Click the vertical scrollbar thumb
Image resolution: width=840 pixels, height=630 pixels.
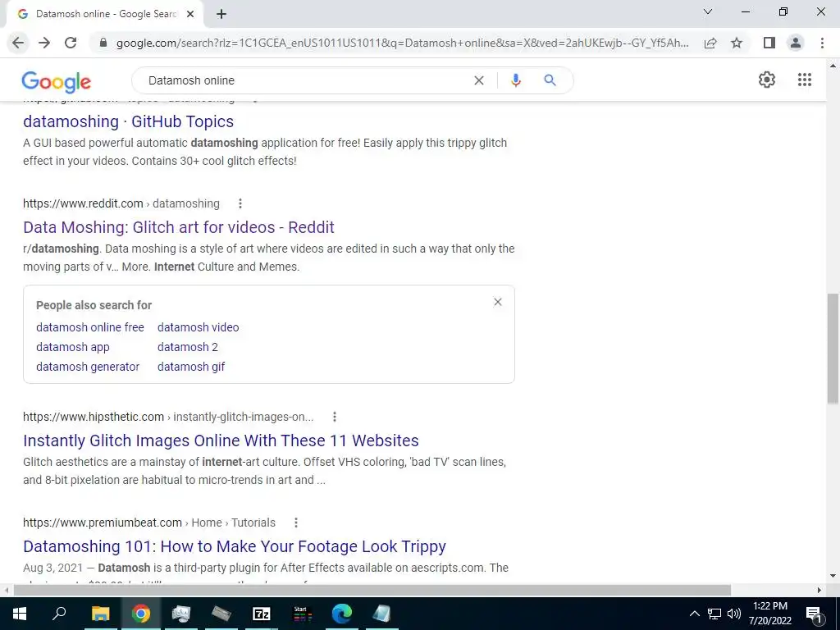[833, 348]
